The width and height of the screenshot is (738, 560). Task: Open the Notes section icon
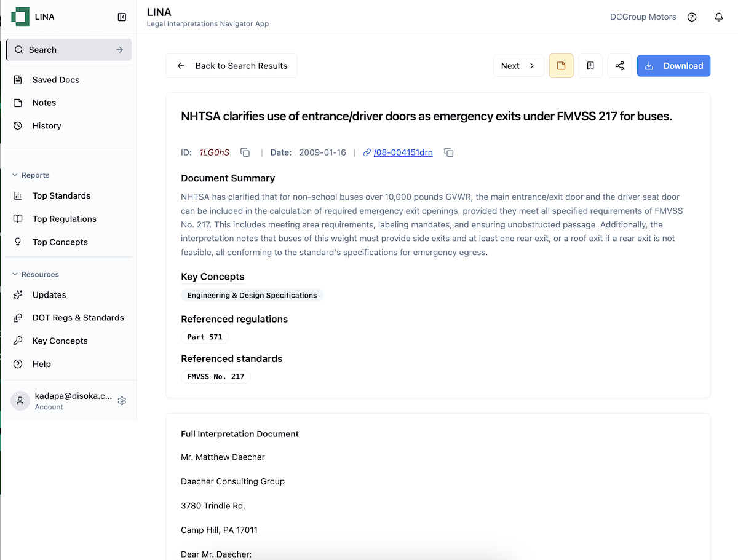19,102
